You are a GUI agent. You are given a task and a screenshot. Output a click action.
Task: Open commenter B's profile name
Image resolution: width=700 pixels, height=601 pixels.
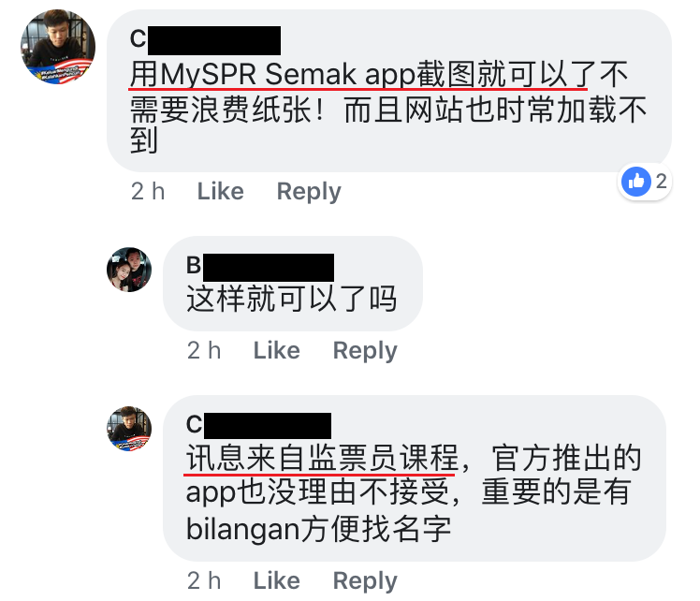click(x=260, y=267)
